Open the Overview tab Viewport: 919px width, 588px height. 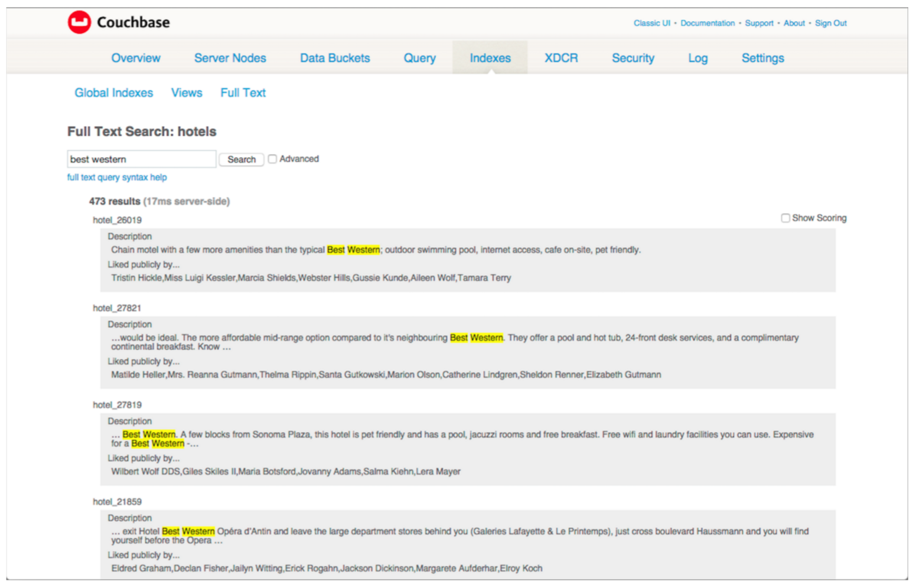[x=136, y=58]
